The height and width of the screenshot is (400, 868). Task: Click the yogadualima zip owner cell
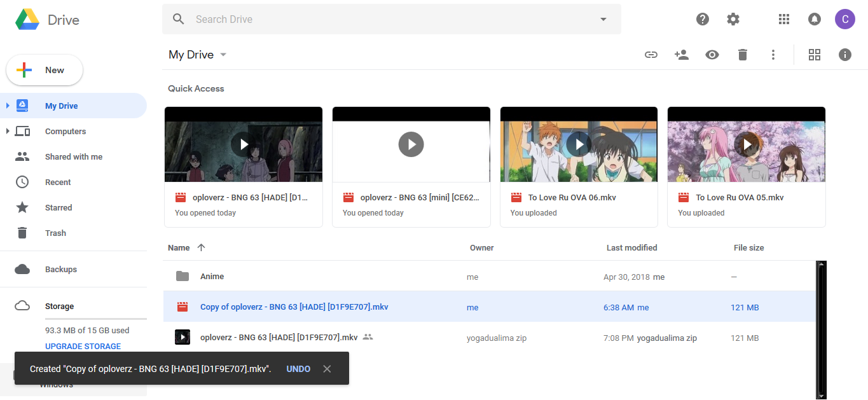[498, 338]
